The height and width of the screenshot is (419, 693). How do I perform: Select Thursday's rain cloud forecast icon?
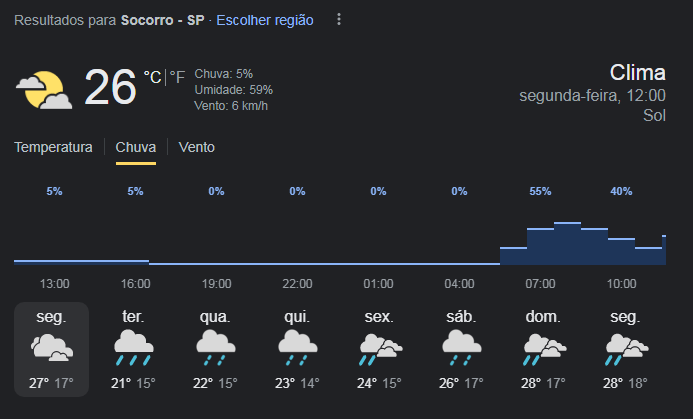(297, 349)
